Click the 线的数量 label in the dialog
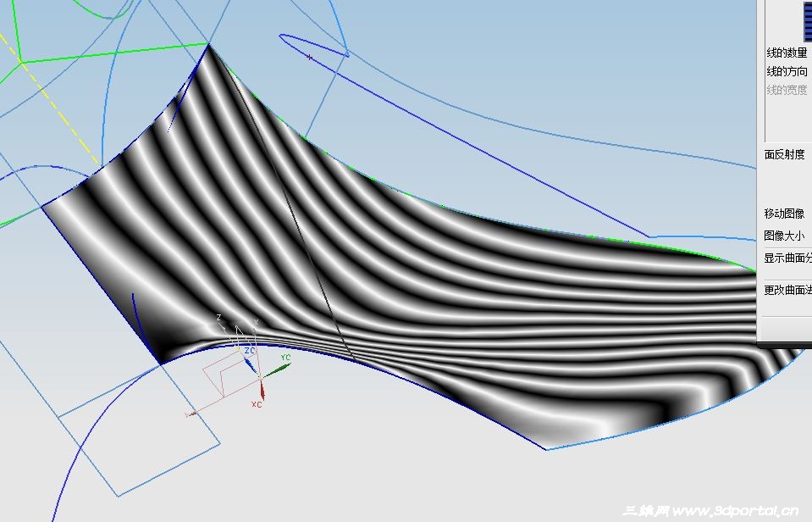Image resolution: width=812 pixels, height=522 pixels. [x=787, y=53]
